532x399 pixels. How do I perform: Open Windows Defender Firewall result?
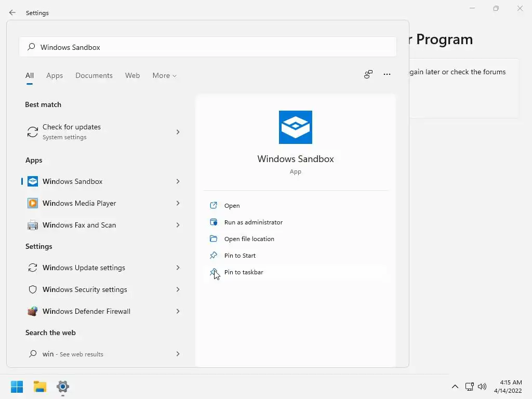click(x=103, y=311)
